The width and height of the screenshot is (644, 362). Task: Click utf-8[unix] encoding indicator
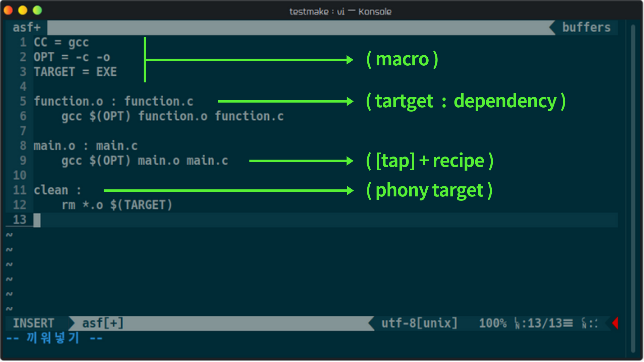pos(419,323)
